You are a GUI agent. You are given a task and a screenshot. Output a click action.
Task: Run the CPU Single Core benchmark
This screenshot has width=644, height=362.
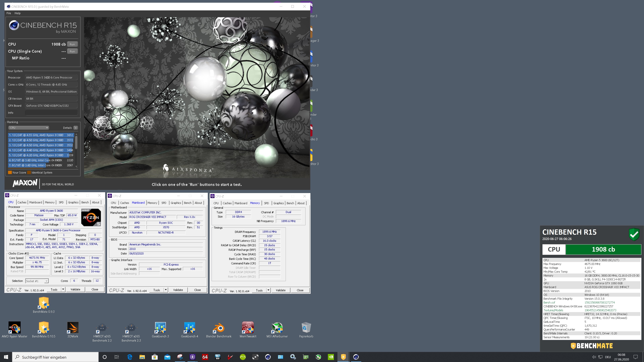[x=72, y=51]
